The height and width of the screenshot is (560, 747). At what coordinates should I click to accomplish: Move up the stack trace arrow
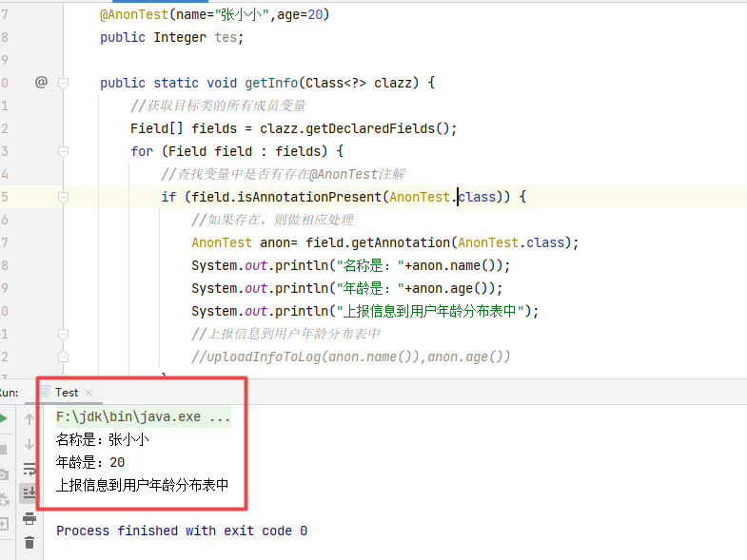(29, 419)
